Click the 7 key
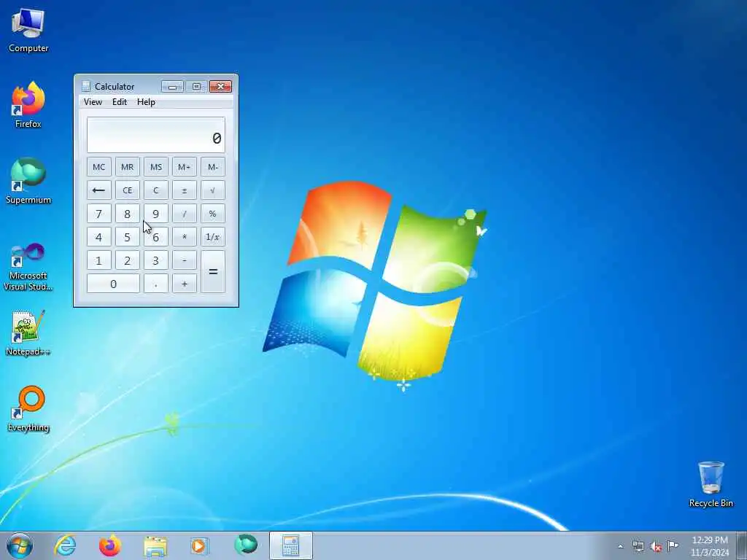This screenshot has height=560, width=747. click(x=98, y=214)
